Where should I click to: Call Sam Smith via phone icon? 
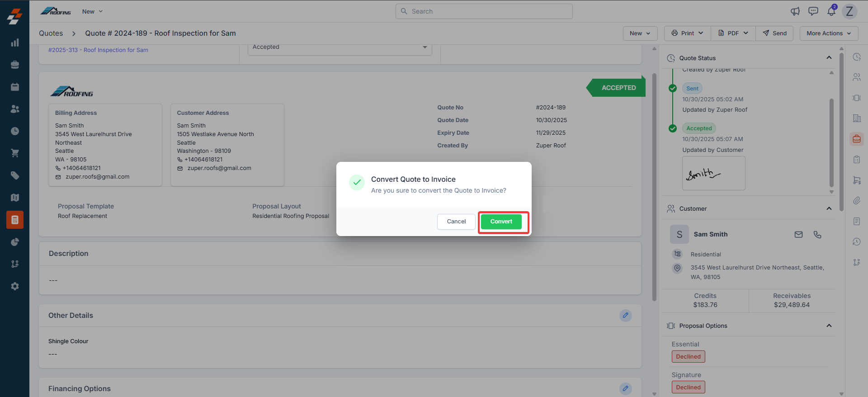pyautogui.click(x=817, y=234)
